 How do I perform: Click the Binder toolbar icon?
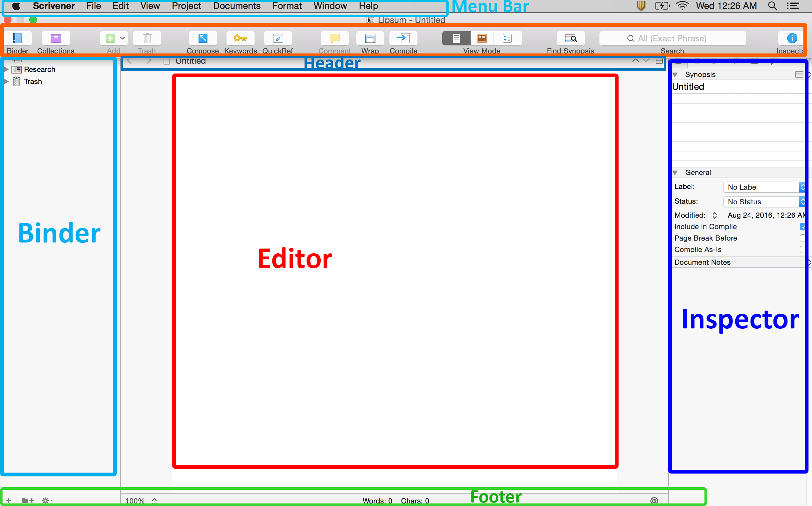tap(18, 39)
